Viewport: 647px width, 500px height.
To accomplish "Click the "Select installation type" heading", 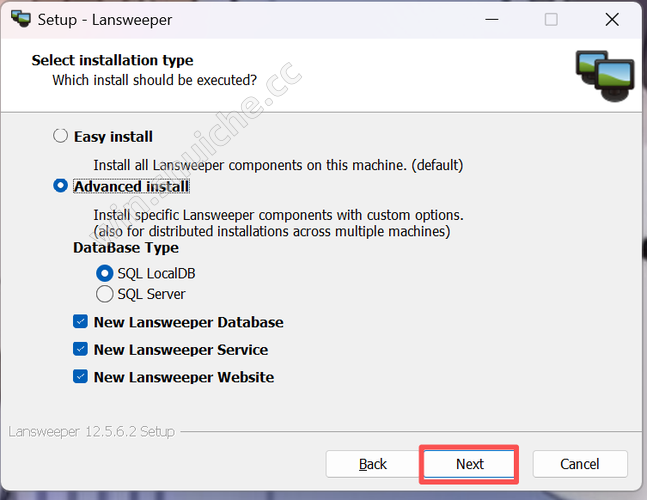I will pos(112,60).
